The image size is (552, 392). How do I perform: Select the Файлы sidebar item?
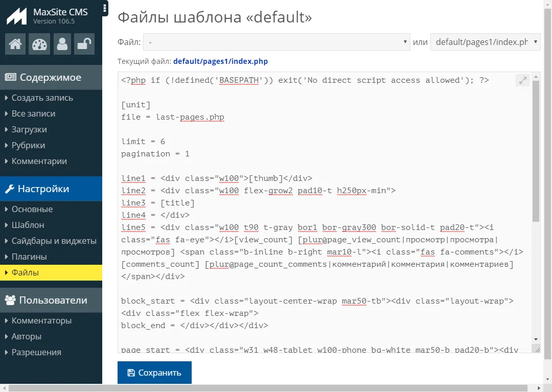click(x=25, y=272)
